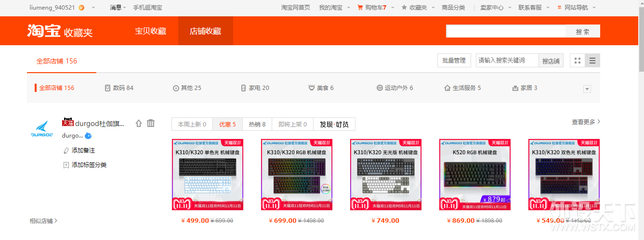Switch to grid view of shops

point(578,61)
